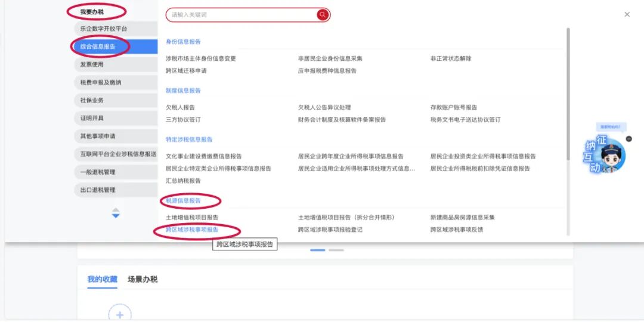Click 特定涉税信息报告 section heading
Viewport: 644px width, 322px height.
(x=189, y=139)
